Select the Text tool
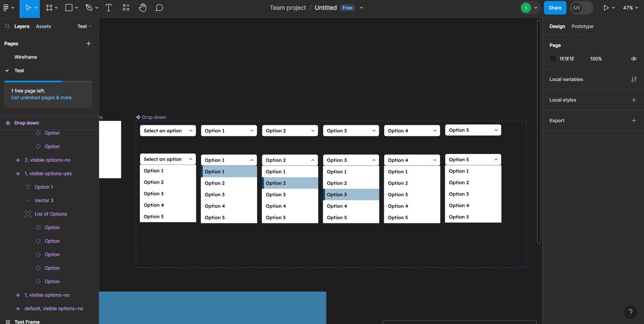The width and height of the screenshot is (644, 324). point(109,8)
